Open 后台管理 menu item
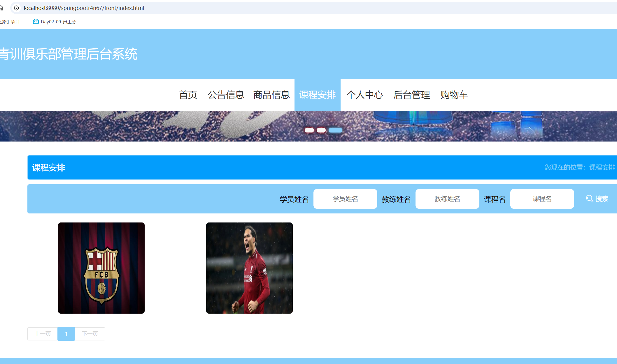The image size is (617, 364). point(411,95)
